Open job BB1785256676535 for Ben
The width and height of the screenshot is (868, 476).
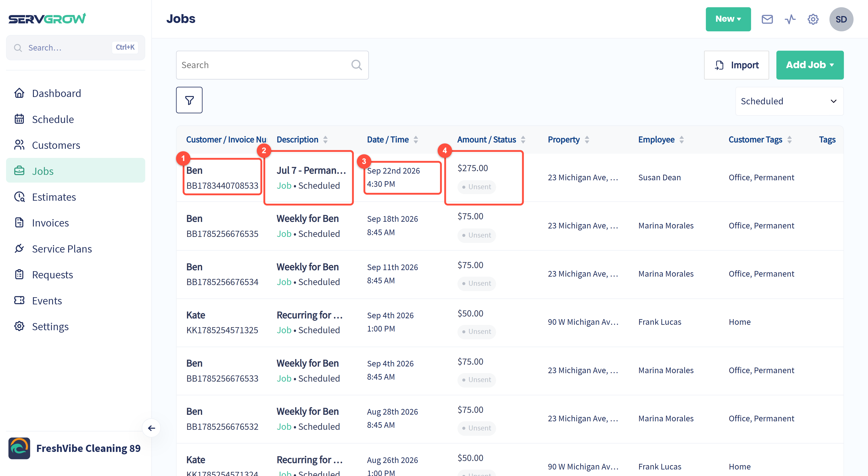click(x=222, y=234)
